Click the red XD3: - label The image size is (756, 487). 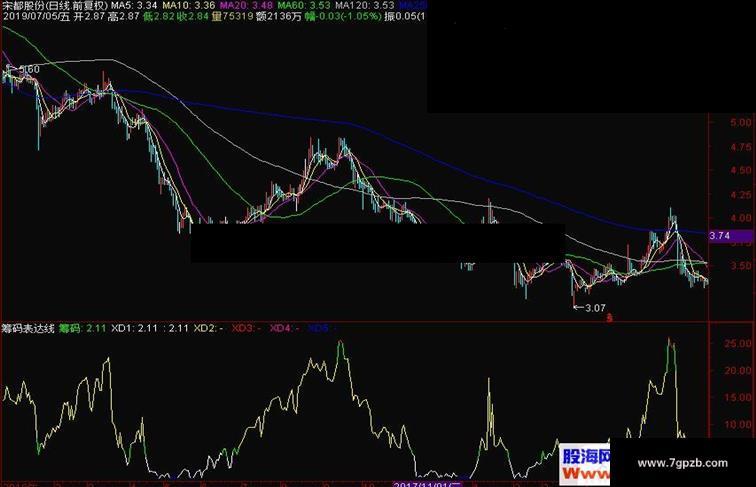246,328
